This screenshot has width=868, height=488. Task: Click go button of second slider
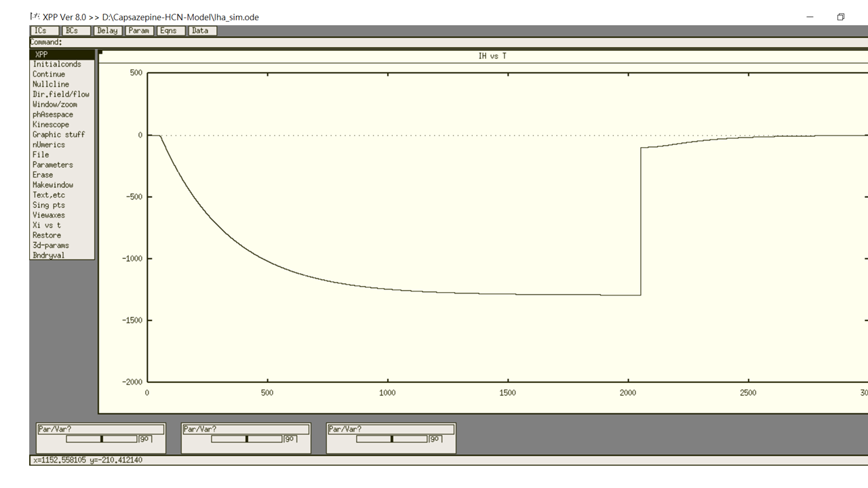(x=290, y=439)
